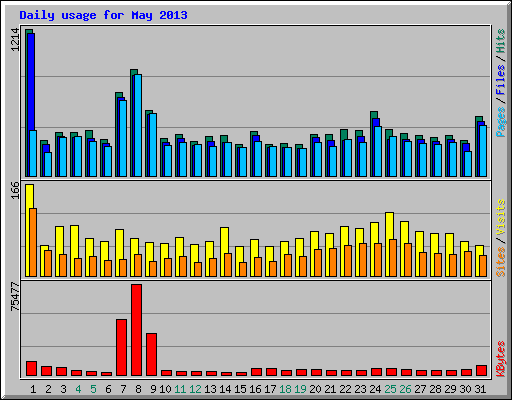Image resolution: width=512 pixels, height=400 pixels.
Task: Select the cyan pages bar for day 31
Action: tap(483, 151)
